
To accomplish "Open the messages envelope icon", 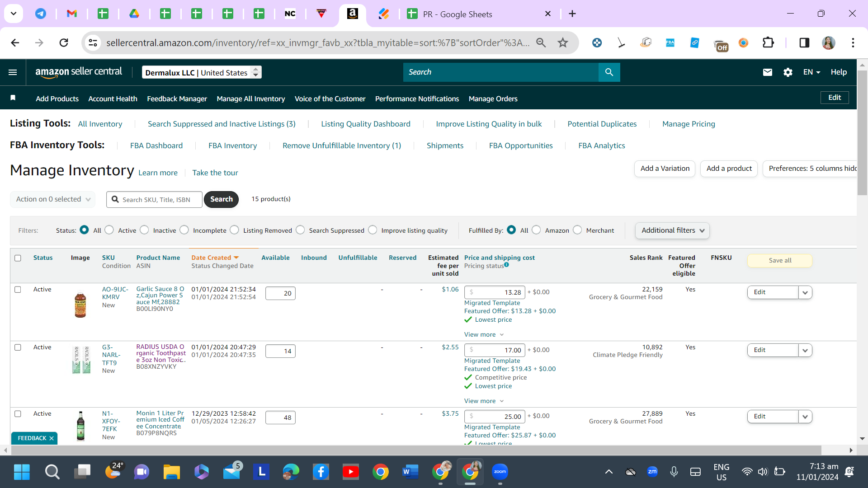I will [767, 72].
